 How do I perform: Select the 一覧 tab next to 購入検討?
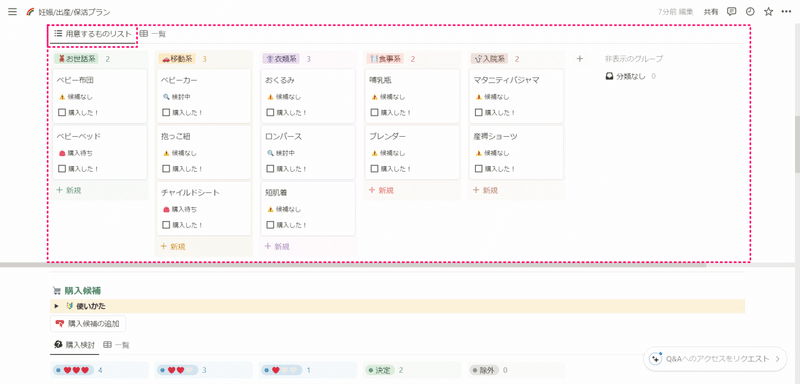pyautogui.click(x=116, y=345)
